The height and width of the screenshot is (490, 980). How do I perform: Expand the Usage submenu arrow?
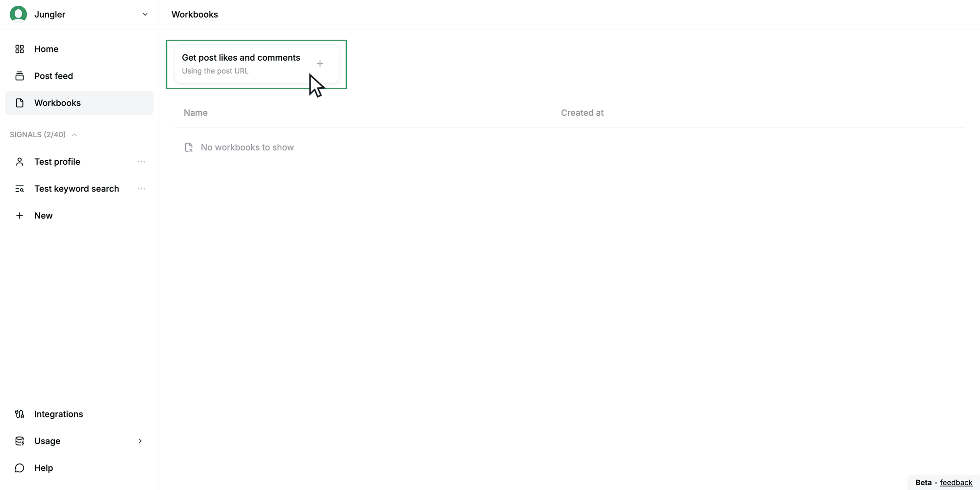pyautogui.click(x=141, y=441)
